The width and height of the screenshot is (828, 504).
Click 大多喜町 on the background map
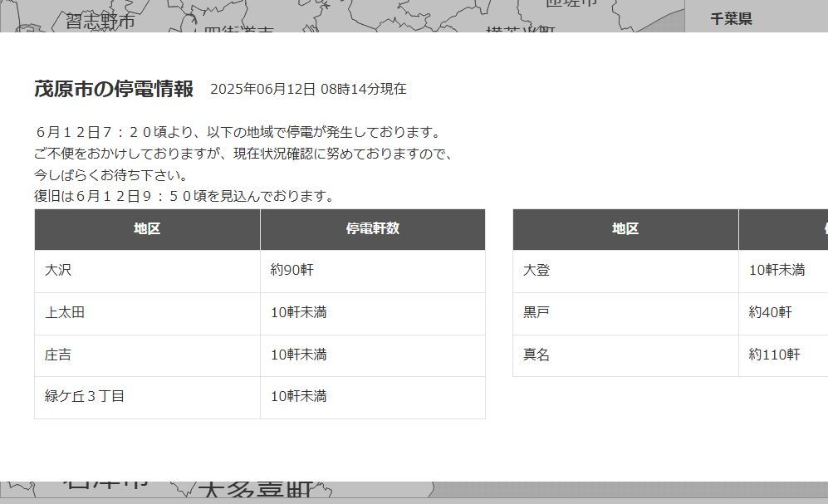pyautogui.click(x=257, y=489)
